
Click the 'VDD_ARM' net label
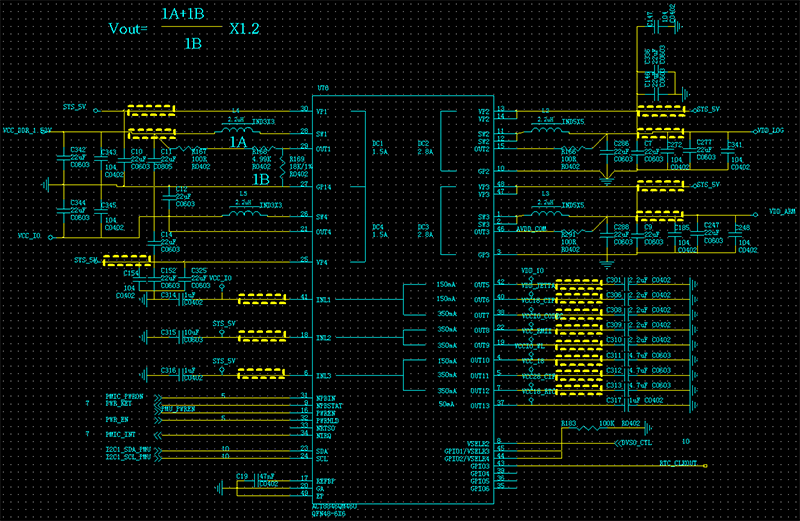783,211
